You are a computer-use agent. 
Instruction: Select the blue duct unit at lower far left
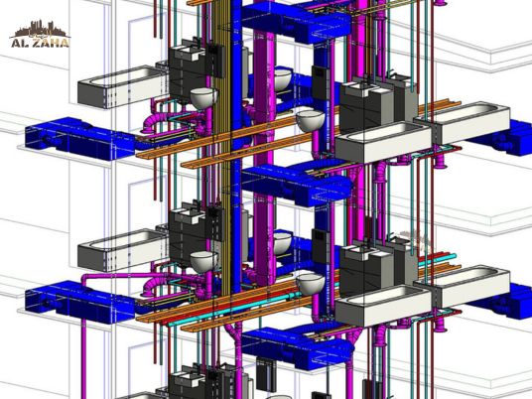point(79,302)
